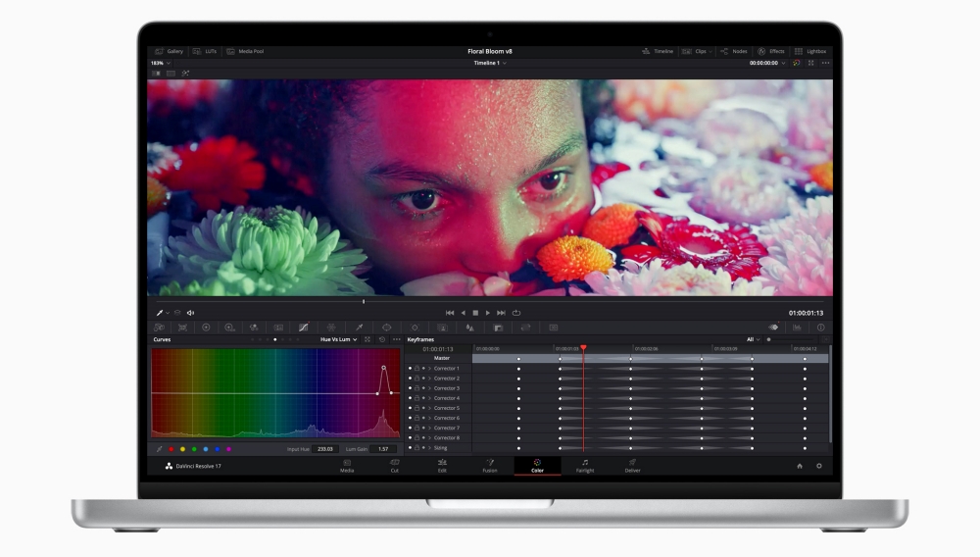Viewport: 980px width, 557px height.
Task: Open the Information panel icon
Action: [x=820, y=328]
